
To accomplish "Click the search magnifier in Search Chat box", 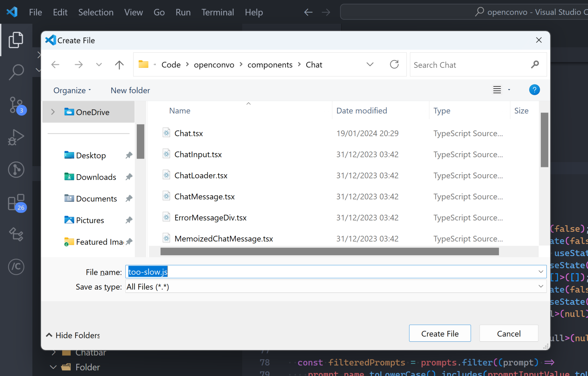I will pos(535,65).
